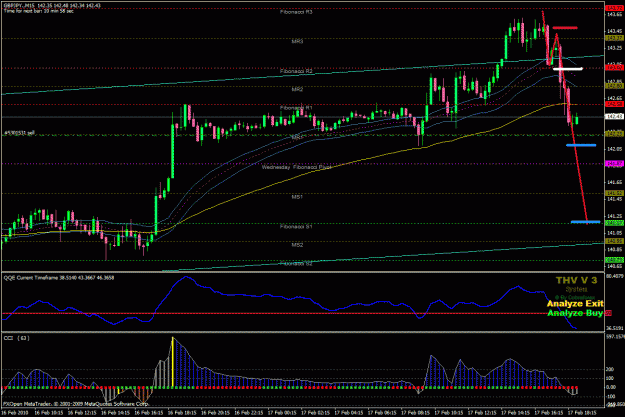The height and width of the screenshot is (417, 625).
Task: Click the 'Time for next bar' countdown text
Action: 39,11
